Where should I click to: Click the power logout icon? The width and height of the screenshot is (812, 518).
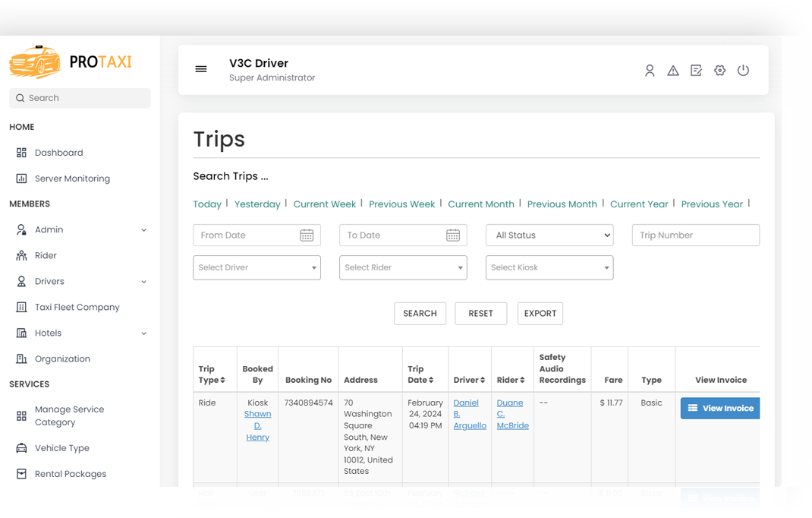pyautogui.click(x=743, y=70)
